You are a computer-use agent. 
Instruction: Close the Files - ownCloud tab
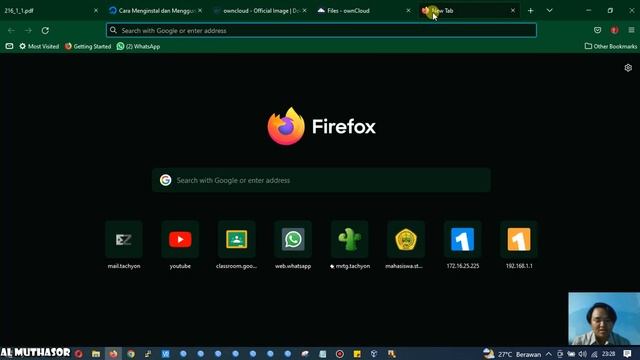(x=408, y=11)
